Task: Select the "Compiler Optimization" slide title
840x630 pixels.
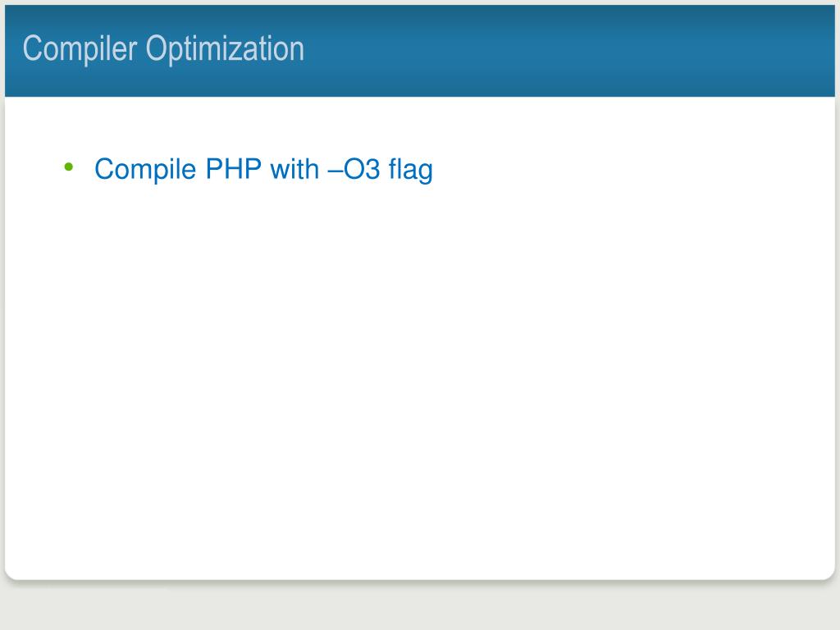Action: pos(163,49)
